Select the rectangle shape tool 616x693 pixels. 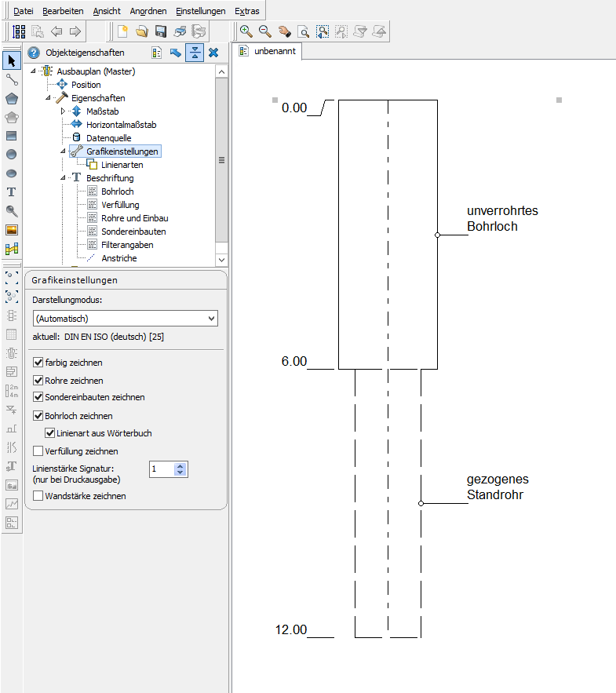pyautogui.click(x=12, y=136)
